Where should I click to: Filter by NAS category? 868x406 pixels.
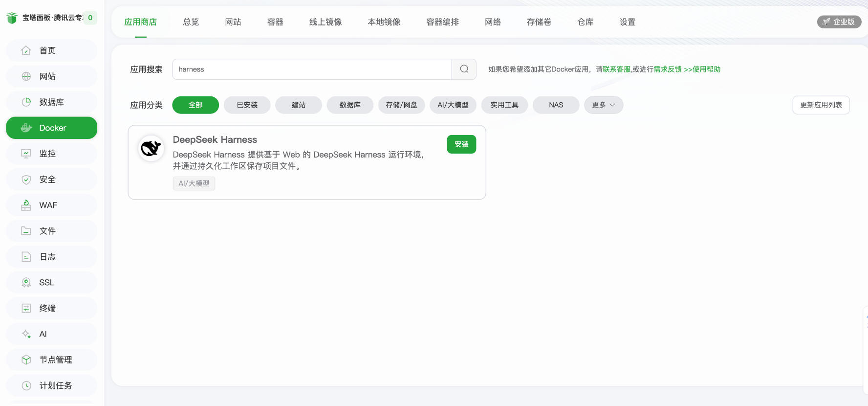pyautogui.click(x=556, y=105)
